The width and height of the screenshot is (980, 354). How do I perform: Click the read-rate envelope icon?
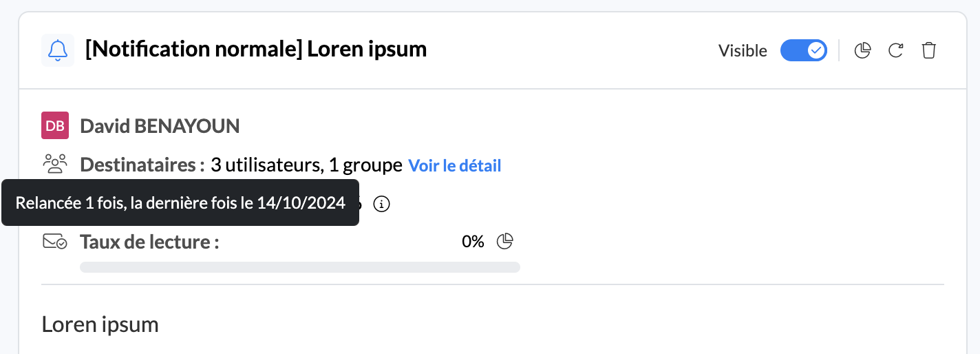[55, 242]
